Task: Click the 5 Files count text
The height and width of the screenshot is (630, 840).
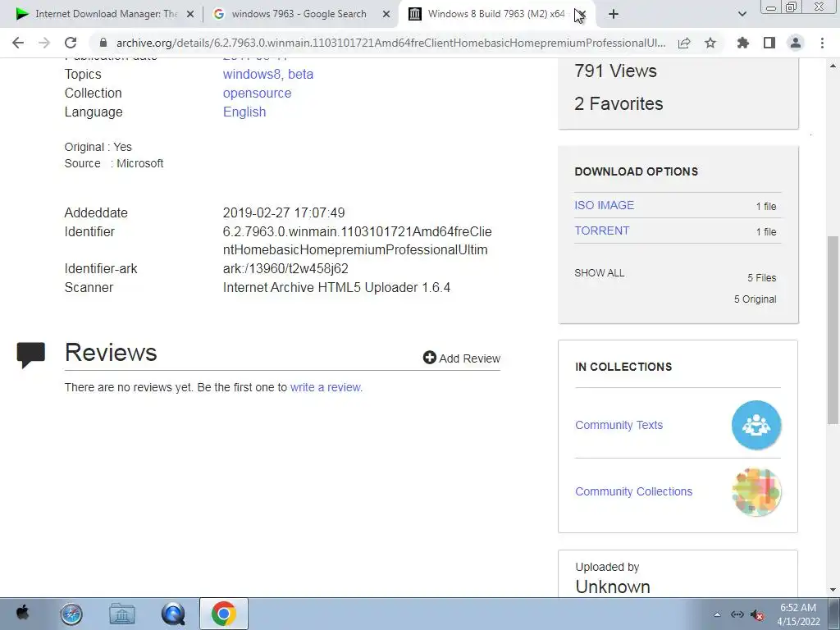Action: click(x=762, y=278)
